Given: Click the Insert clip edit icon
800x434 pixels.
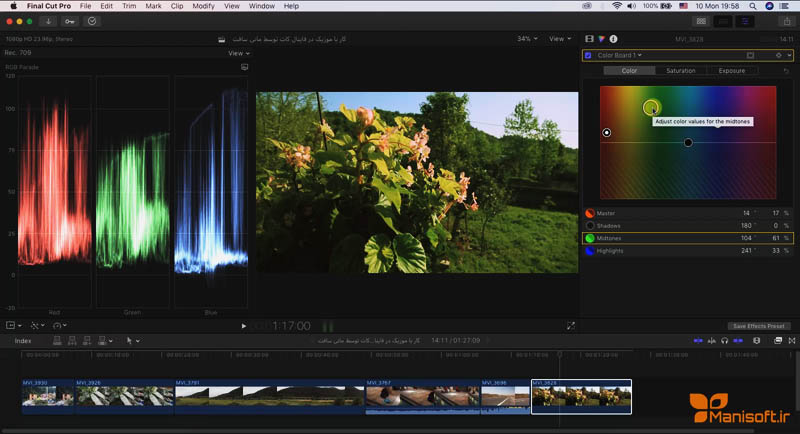Looking at the screenshot, I should point(72,341).
